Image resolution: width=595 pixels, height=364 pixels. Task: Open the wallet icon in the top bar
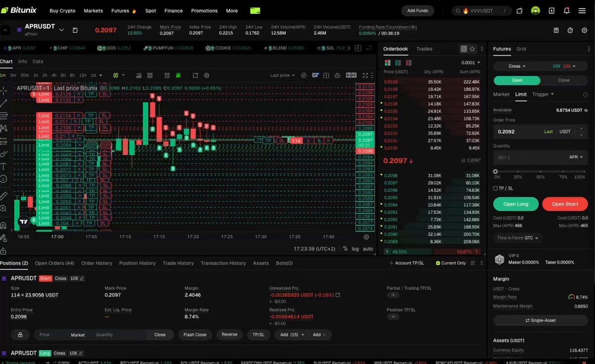(x=520, y=10)
